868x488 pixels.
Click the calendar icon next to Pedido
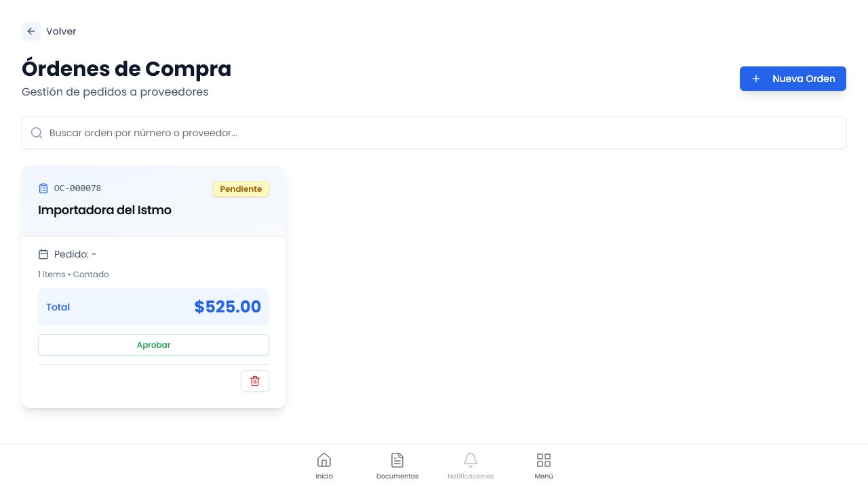(43, 254)
